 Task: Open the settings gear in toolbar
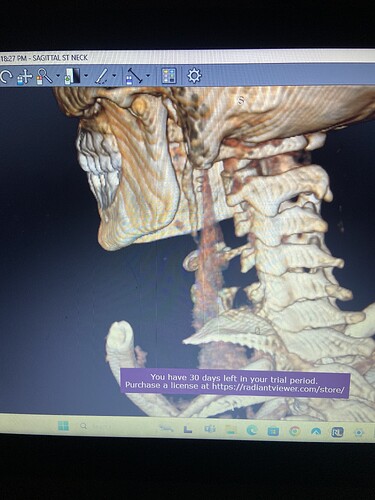tap(194, 76)
